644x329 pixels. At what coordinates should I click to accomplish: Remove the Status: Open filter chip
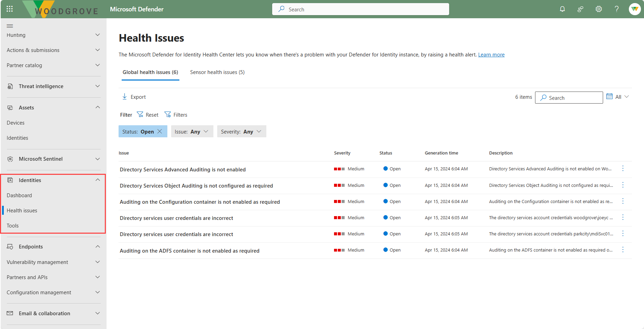coord(160,131)
